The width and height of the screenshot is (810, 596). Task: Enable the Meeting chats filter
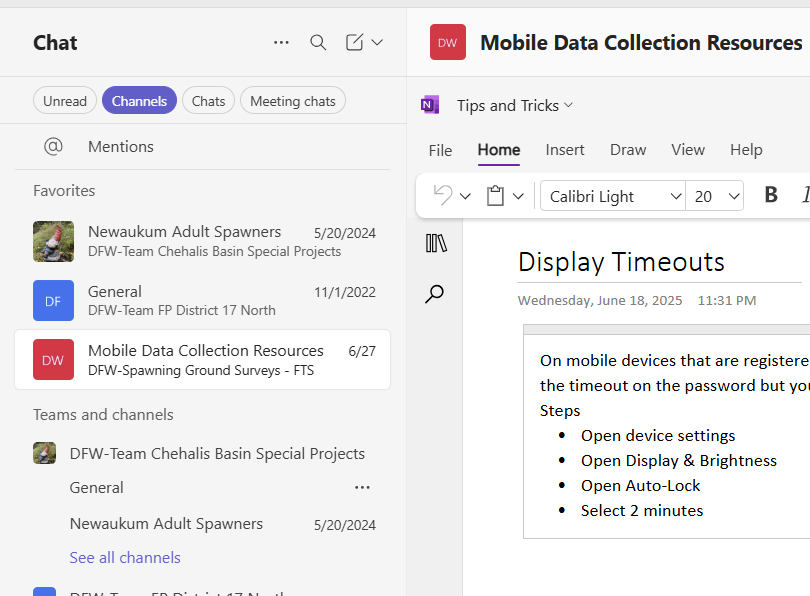pyautogui.click(x=292, y=100)
